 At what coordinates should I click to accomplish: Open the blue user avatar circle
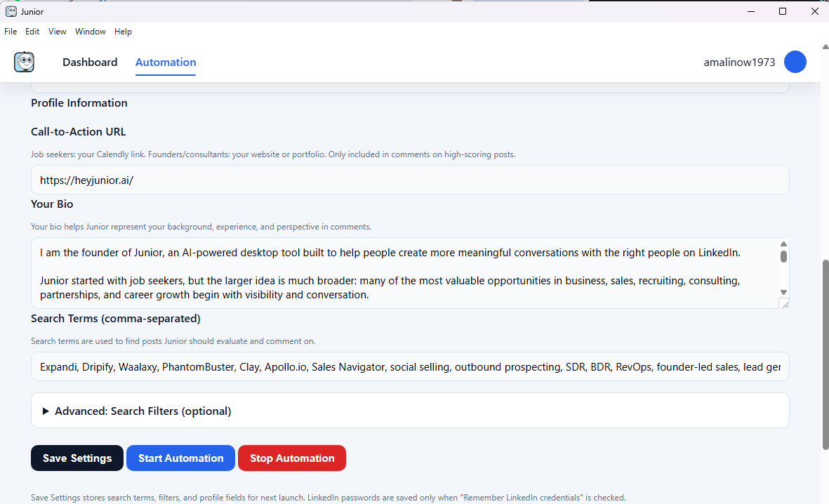pyautogui.click(x=795, y=62)
